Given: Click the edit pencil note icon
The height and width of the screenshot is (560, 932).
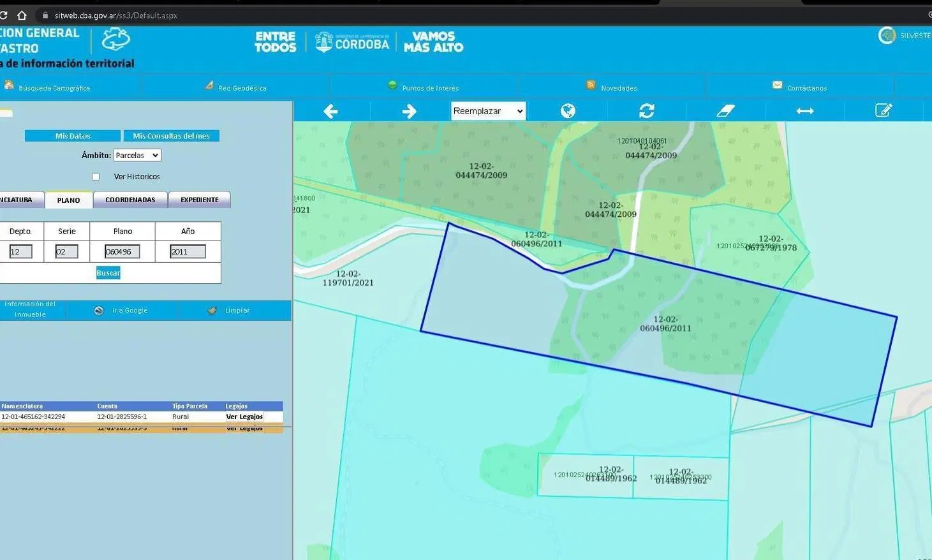Looking at the screenshot, I should coord(884,110).
